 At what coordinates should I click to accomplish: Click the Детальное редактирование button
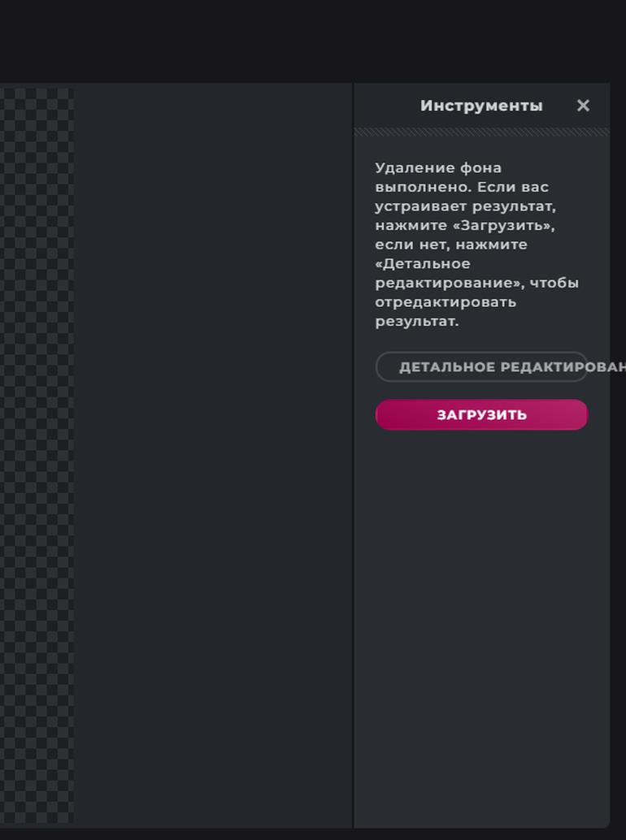click(x=481, y=366)
